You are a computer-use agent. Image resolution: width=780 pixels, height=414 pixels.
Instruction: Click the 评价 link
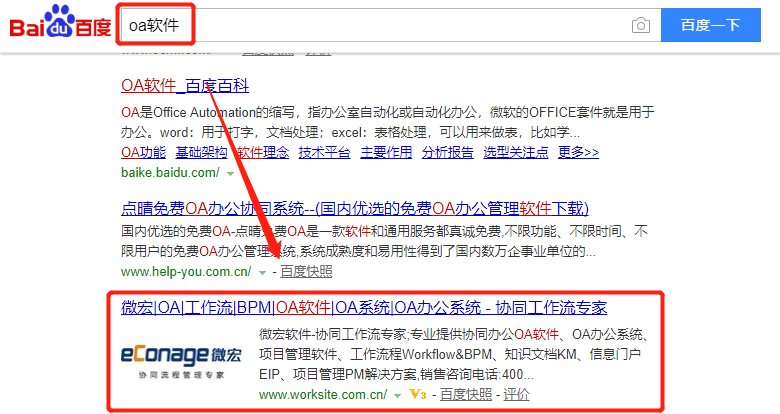tap(516, 395)
